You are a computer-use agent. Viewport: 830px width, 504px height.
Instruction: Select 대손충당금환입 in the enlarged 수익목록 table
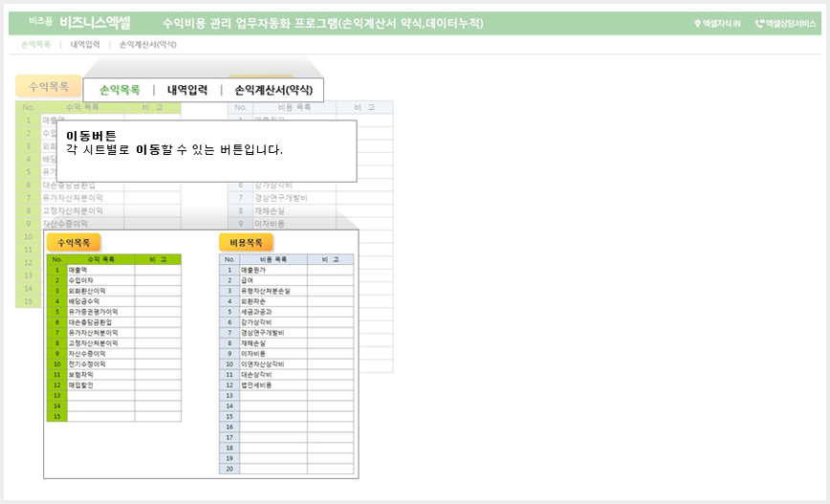(x=100, y=322)
